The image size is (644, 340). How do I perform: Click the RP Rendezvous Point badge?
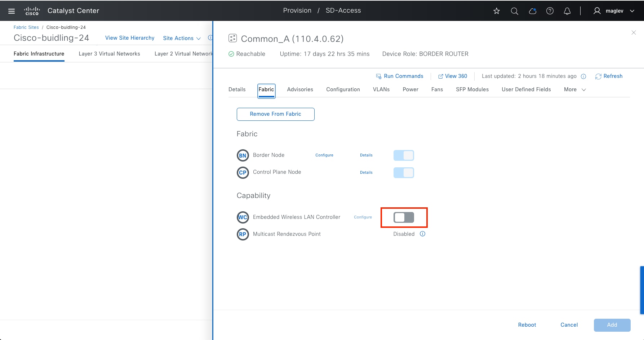pyautogui.click(x=243, y=234)
